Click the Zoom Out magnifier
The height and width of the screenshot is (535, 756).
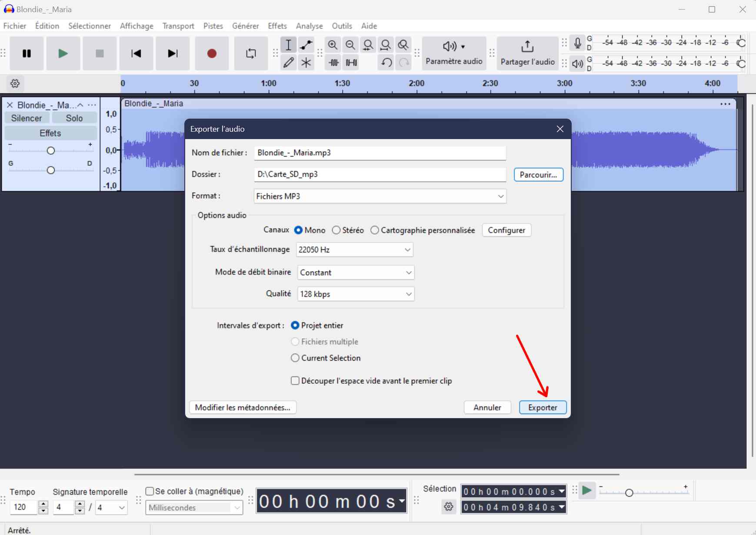(x=350, y=45)
